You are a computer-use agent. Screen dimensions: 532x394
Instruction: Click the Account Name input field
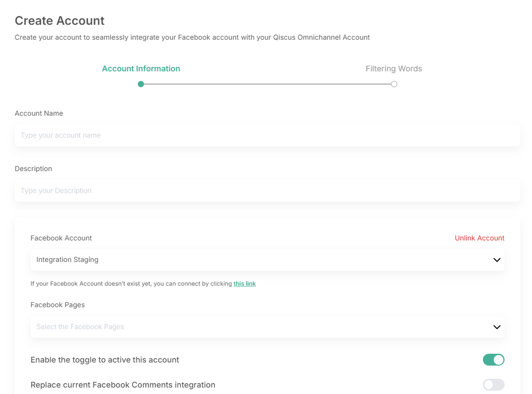pyautogui.click(x=267, y=135)
